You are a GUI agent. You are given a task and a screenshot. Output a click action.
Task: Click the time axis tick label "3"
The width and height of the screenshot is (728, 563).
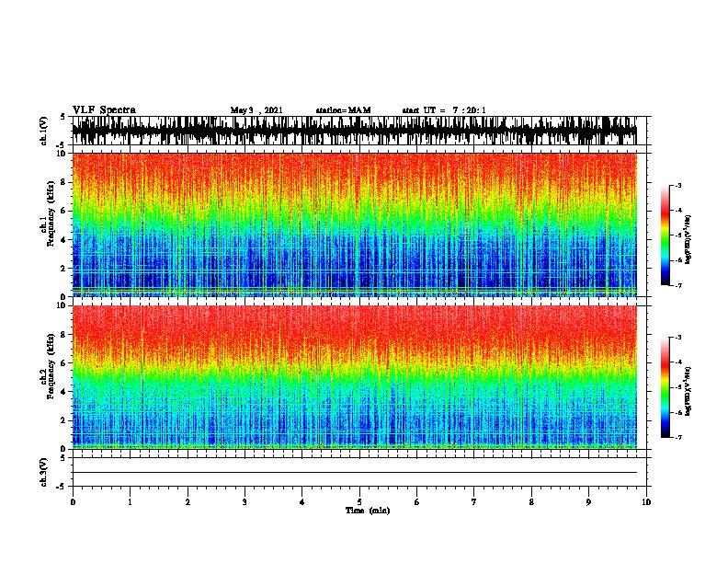click(x=245, y=502)
